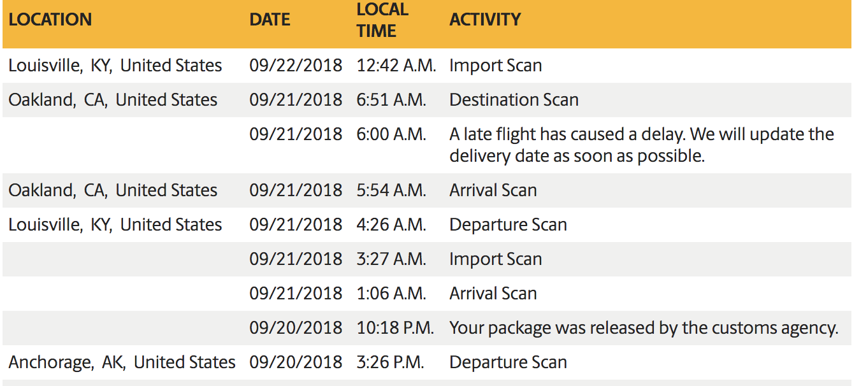Click the 5:54 A.M. time cell
The height and width of the screenshot is (386, 868).
(391, 190)
